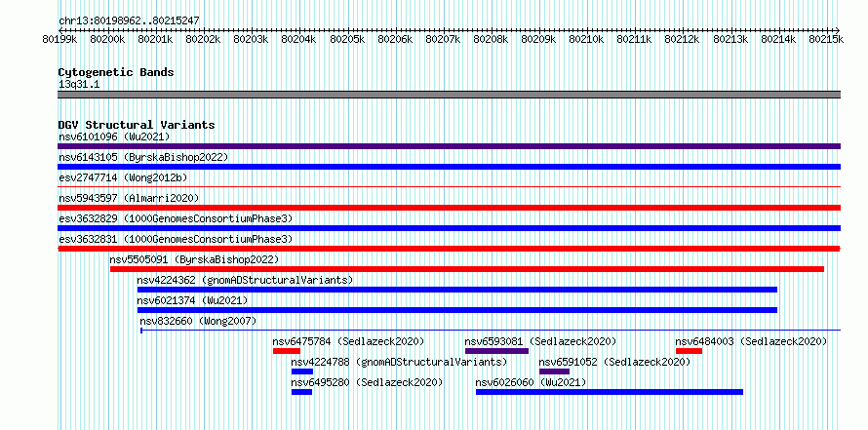Screen dimensions: 868x430
Task: Click the 80201k ruler label
Action: [154, 39]
